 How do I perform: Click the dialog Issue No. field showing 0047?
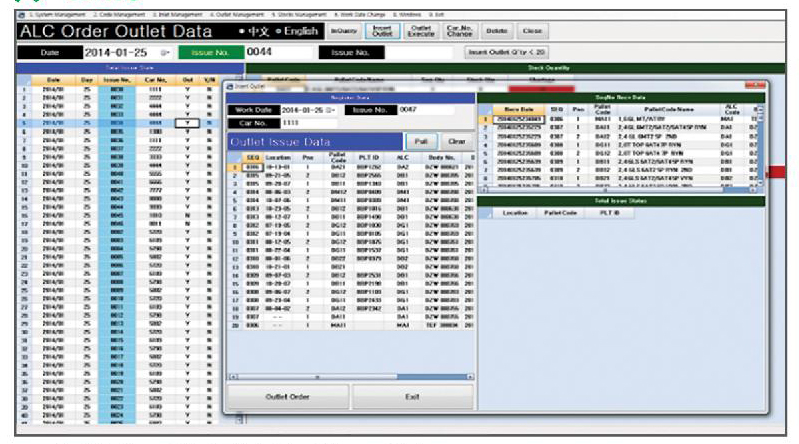427,110
